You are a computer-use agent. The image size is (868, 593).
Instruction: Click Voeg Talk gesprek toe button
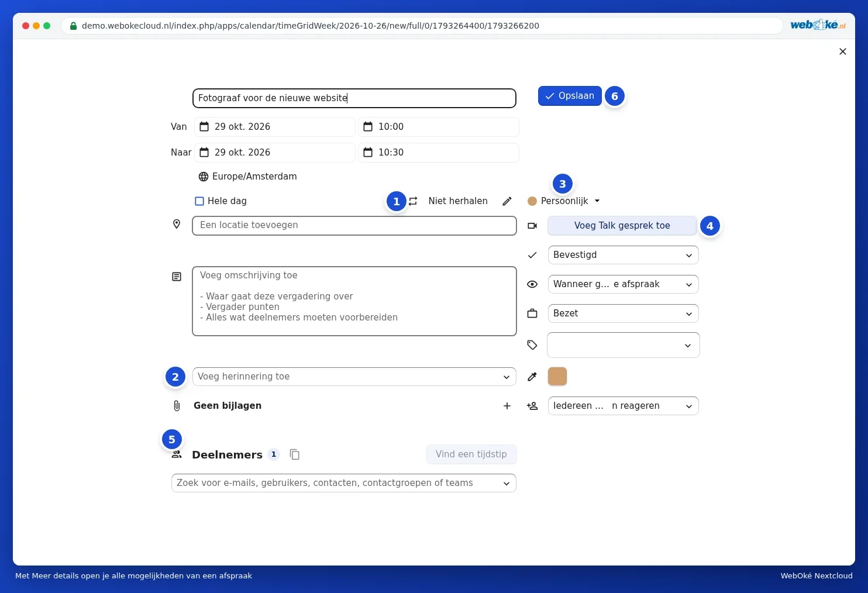pyautogui.click(x=622, y=226)
